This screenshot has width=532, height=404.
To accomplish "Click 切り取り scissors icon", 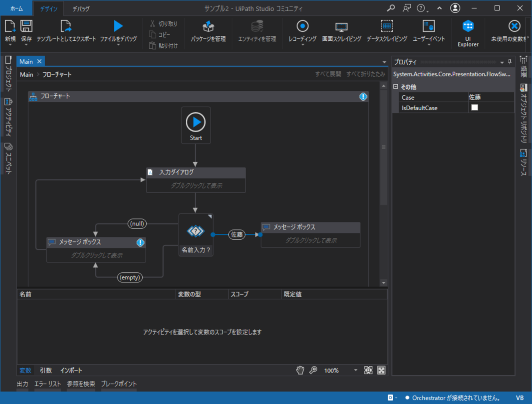I will coord(153,24).
